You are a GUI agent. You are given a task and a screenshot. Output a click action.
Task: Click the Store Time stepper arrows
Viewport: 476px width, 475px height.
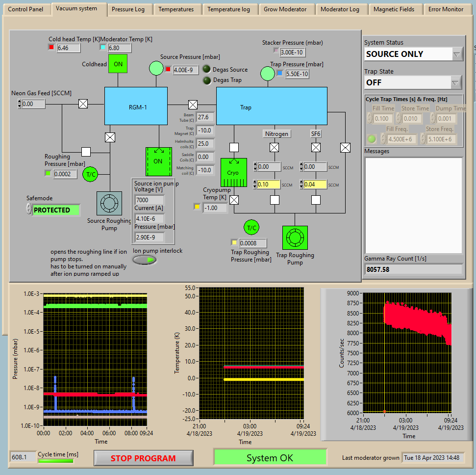point(399,118)
